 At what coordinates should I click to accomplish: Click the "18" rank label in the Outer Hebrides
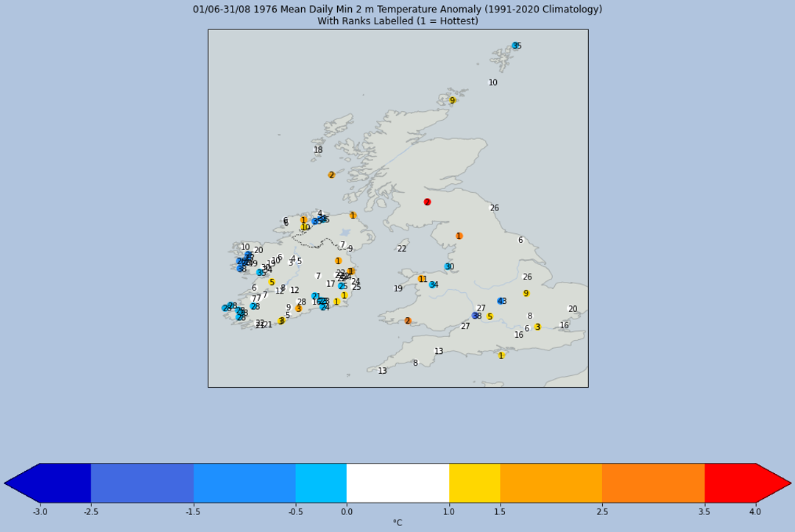(318, 150)
